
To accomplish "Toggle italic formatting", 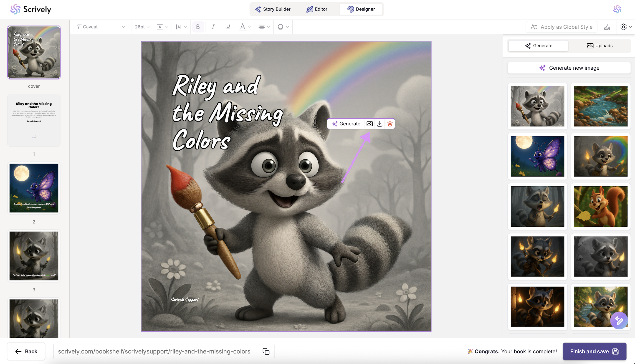I will tap(213, 27).
